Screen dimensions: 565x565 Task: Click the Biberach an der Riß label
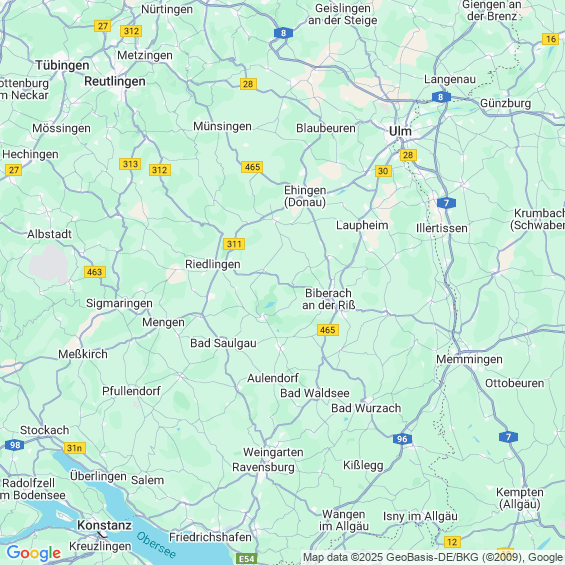click(328, 299)
